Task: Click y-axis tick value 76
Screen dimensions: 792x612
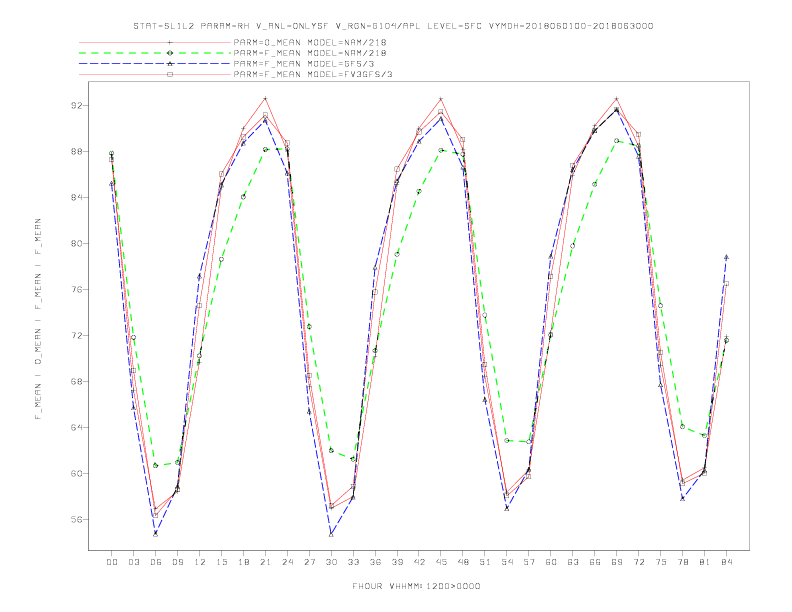Action: [77, 289]
